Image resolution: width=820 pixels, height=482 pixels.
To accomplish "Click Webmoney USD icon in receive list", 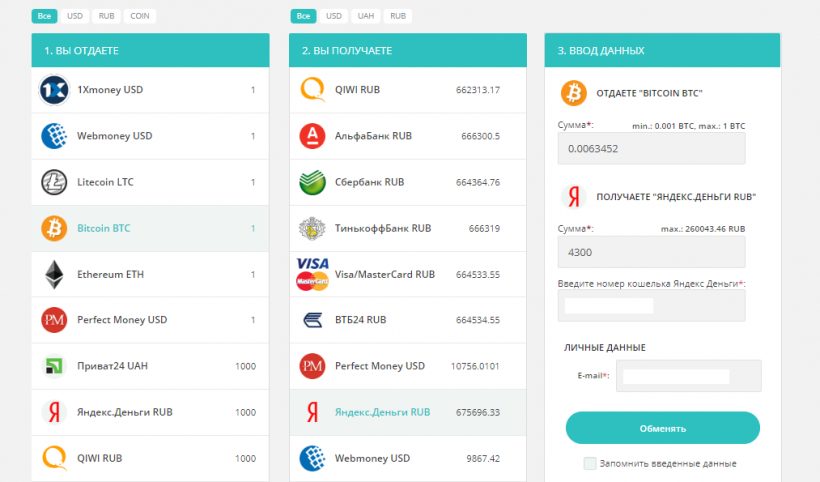I will (x=312, y=458).
